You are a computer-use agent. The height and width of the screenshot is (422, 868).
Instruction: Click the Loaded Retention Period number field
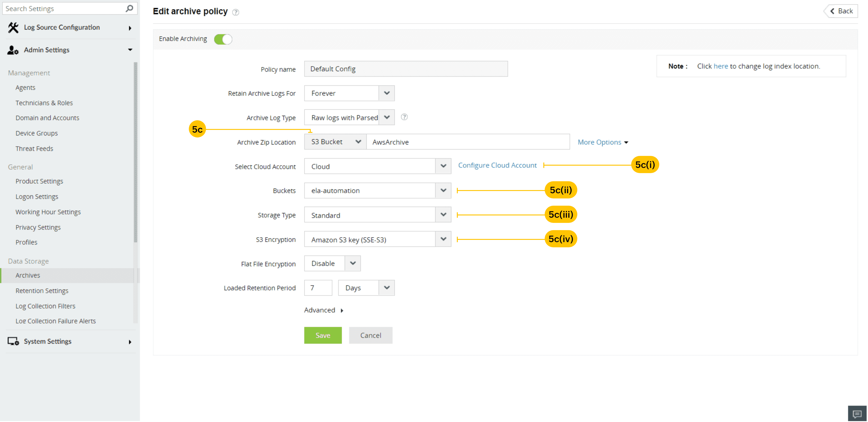click(x=318, y=288)
